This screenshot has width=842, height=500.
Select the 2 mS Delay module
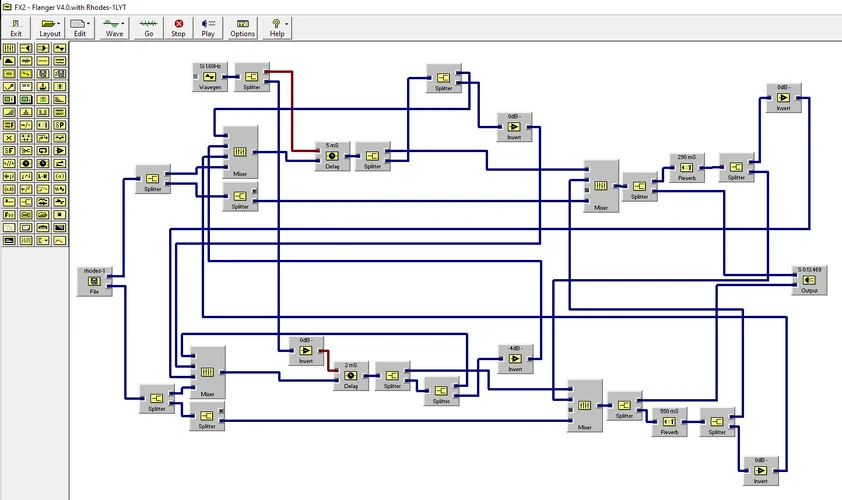pyautogui.click(x=350, y=376)
